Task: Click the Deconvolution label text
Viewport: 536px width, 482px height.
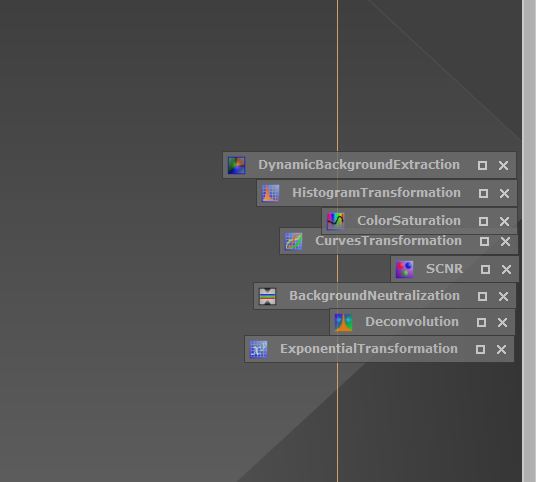Action: (412, 322)
